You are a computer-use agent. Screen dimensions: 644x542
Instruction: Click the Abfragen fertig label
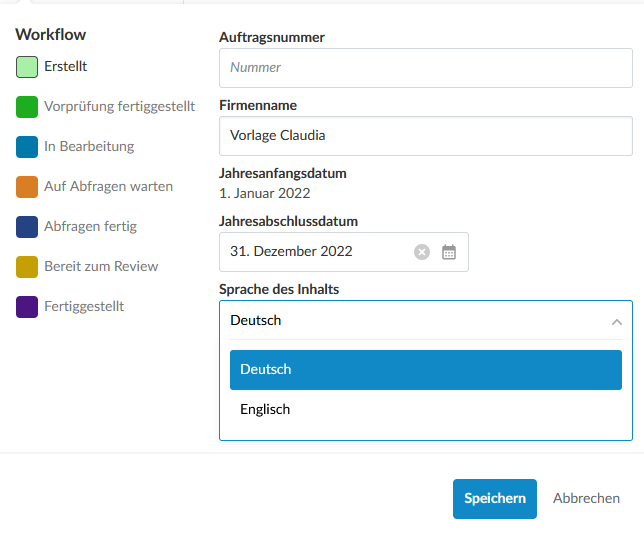[x=90, y=226]
